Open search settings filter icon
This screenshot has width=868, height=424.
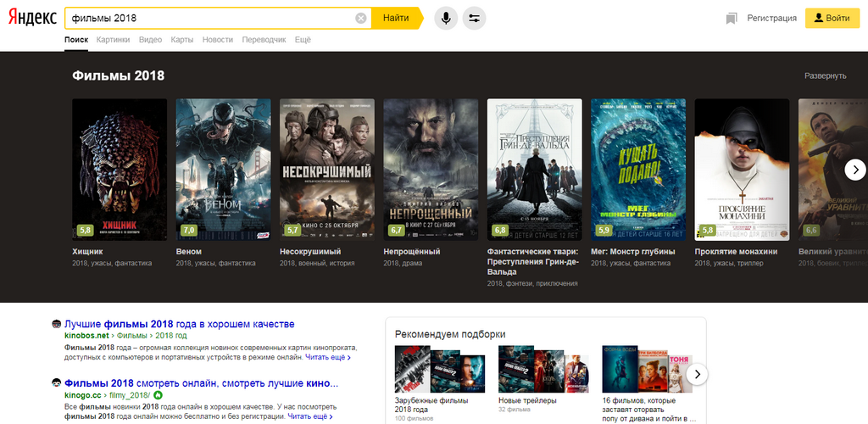click(474, 19)
